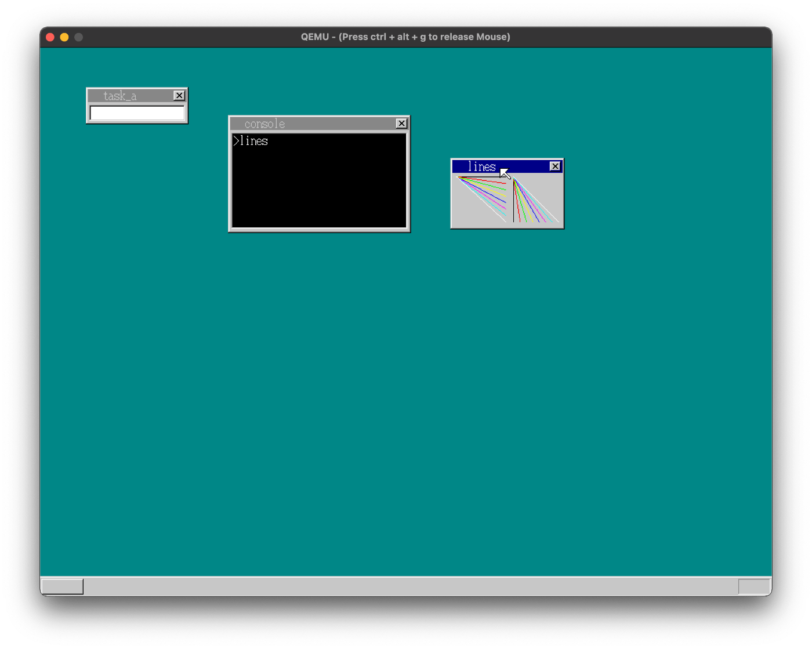The width and height of the screenshot is (812, 649).
Task: Click the task_a text input field
Action: point(137,113)
